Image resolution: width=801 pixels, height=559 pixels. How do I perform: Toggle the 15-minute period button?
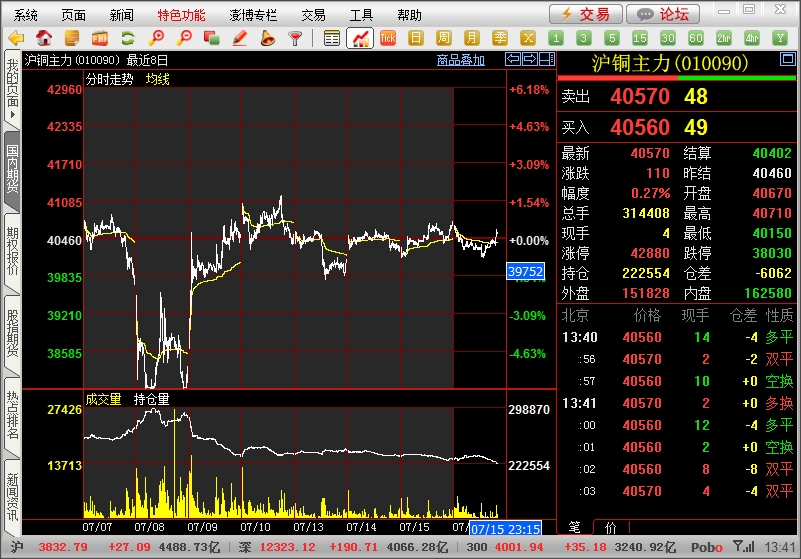click(640, 38)
